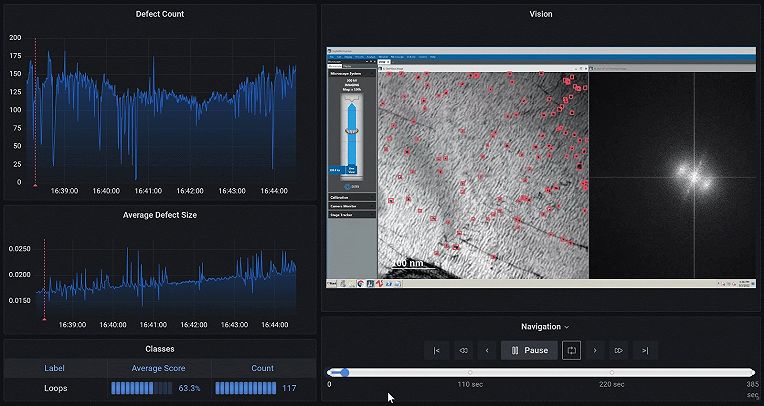The height and width of the screenshot is (406, 764).
Task: Sort by Average Score column header
Action: [x=159, y=368]
